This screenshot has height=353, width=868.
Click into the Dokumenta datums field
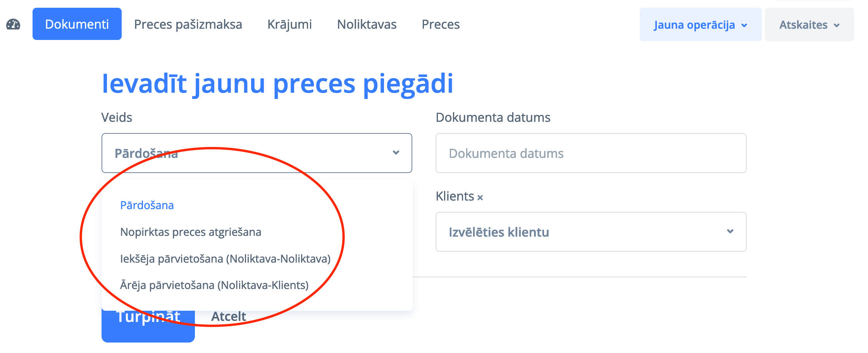click(591, 153)
